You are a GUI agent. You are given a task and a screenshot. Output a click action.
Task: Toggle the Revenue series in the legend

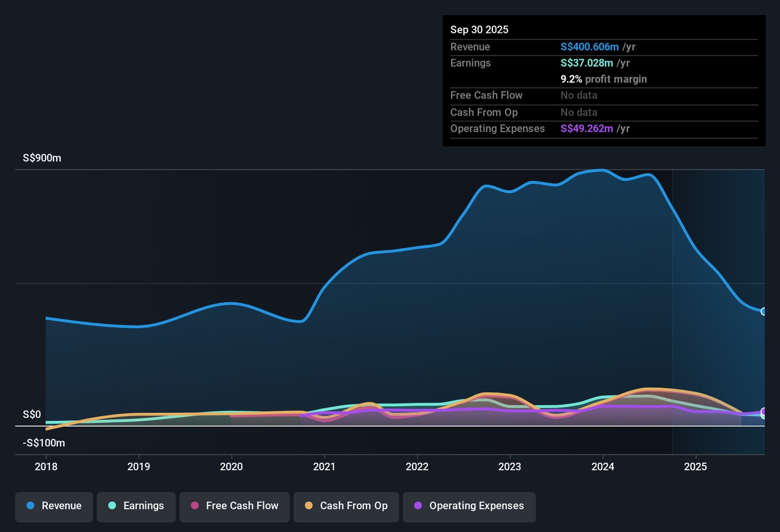pos(54,506)
